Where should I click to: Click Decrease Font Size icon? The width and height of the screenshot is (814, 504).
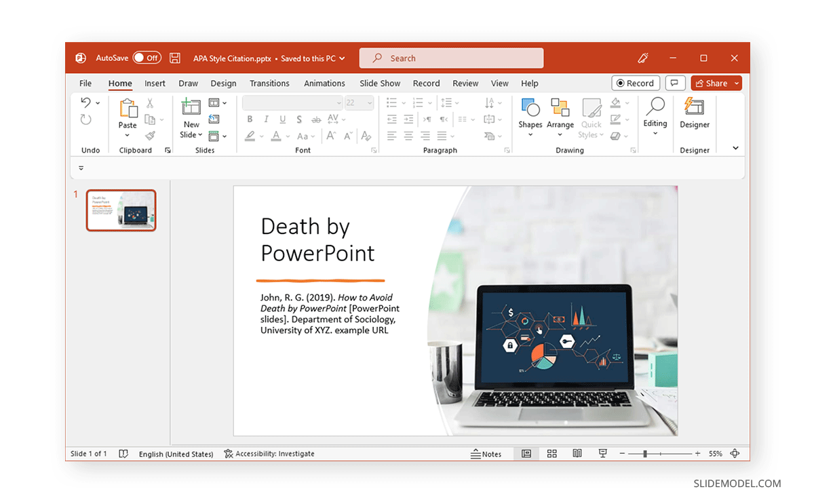[348, 136]
